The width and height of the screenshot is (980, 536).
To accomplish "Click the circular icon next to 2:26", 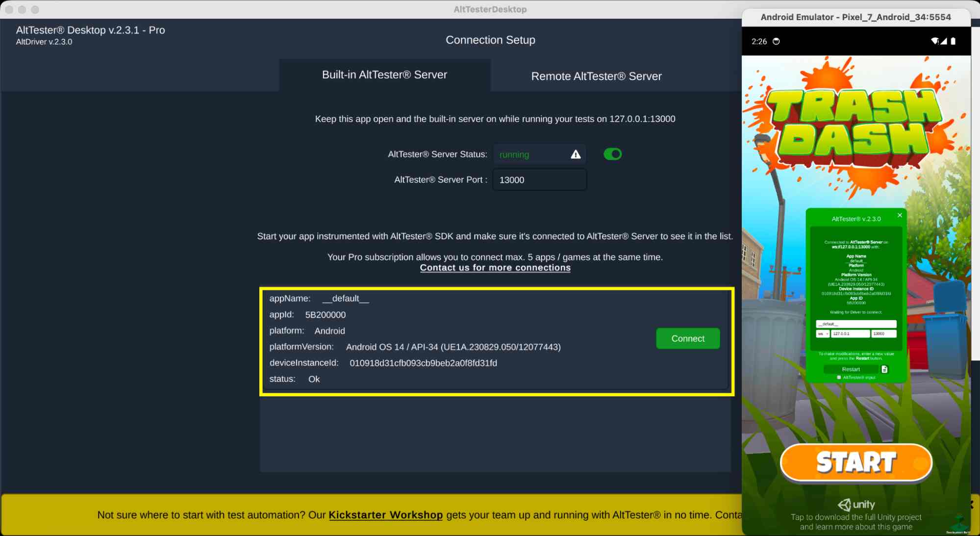I will (776, 41).
